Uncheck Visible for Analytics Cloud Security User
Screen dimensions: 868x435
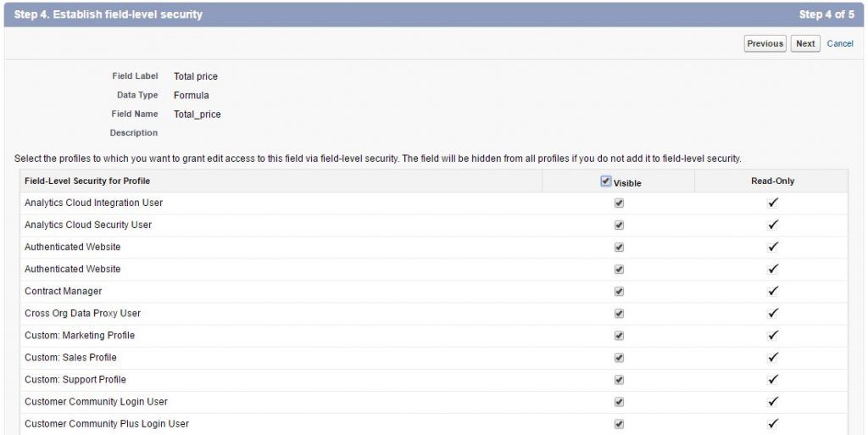click(x=619, y=225)
